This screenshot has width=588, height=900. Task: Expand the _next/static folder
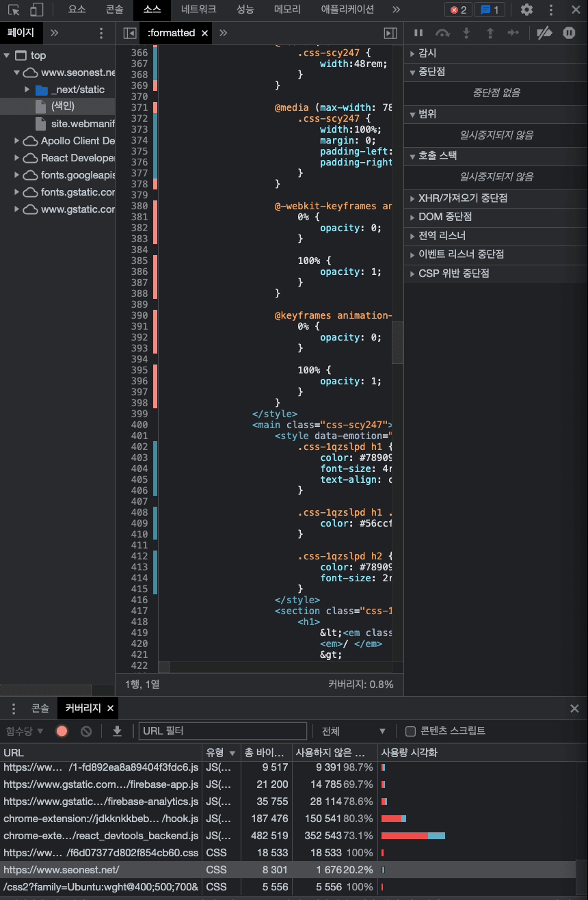coord(27,90)
